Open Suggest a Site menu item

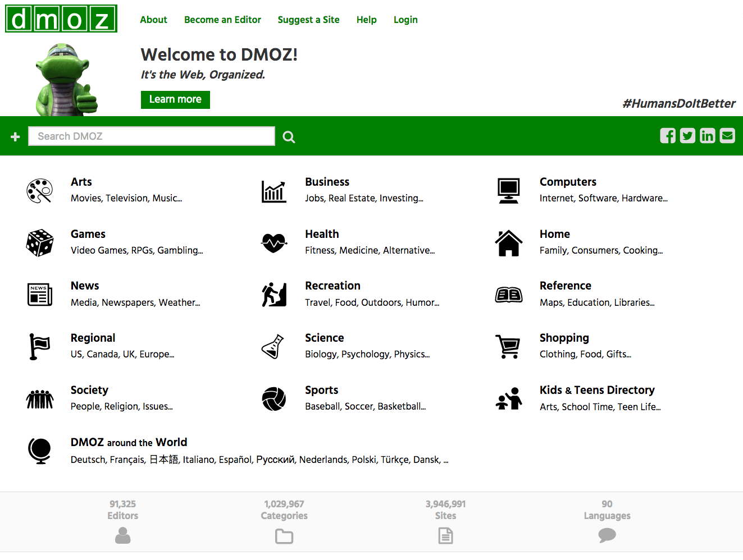(x=308, y=20)
